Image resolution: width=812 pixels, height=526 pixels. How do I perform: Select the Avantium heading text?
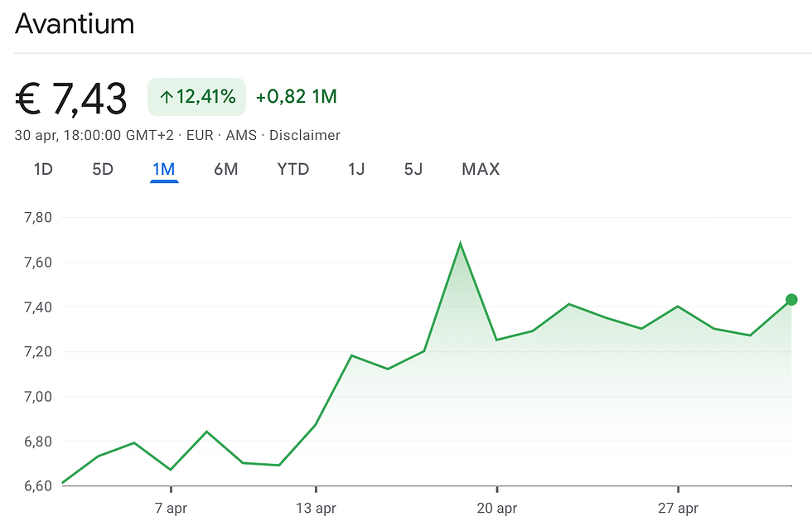(x=75, y=24)
